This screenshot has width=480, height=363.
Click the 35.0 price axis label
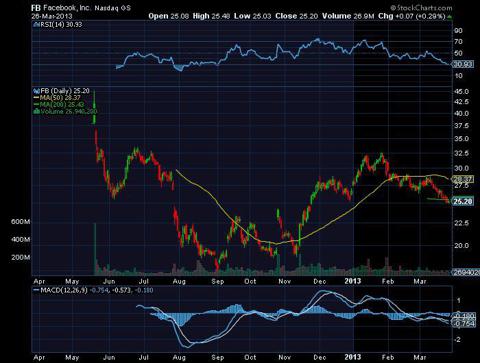tap(461, 139)
